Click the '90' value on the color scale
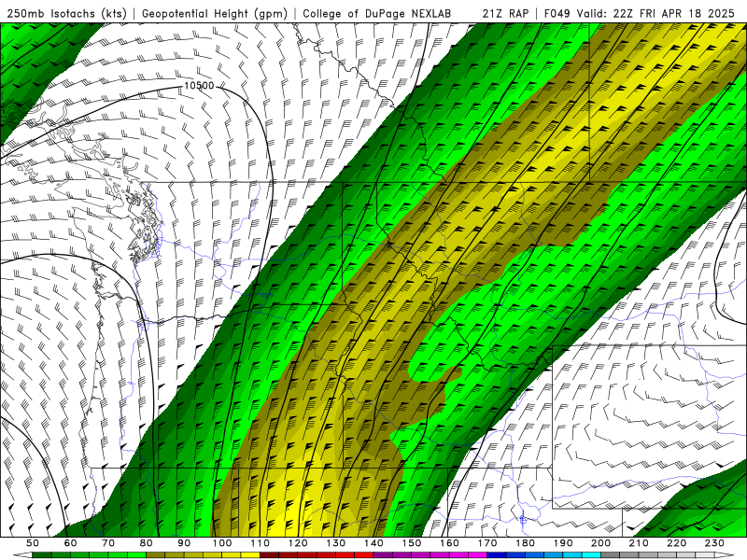 [x=184, y=543]
